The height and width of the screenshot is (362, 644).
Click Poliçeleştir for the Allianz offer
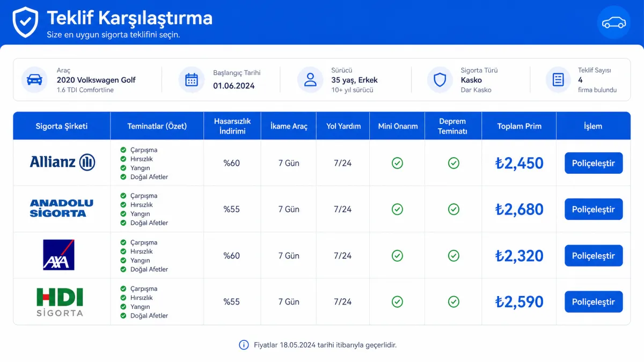594,163
